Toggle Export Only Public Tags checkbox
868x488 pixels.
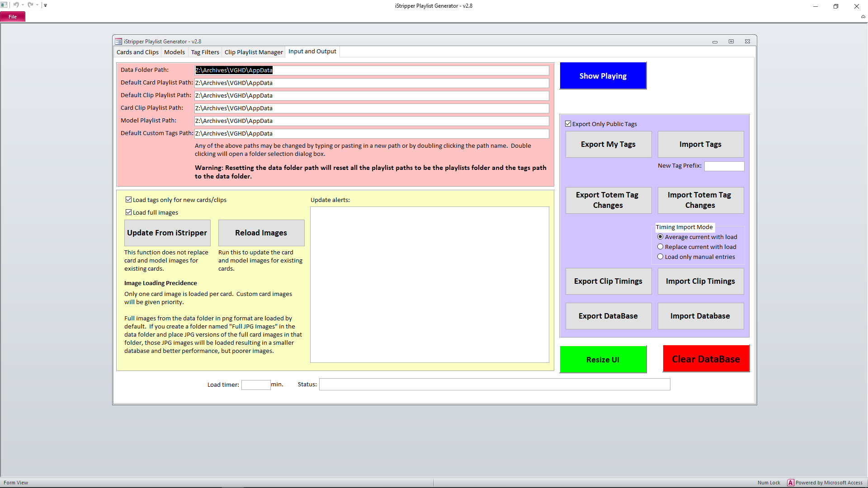(568, 124)
